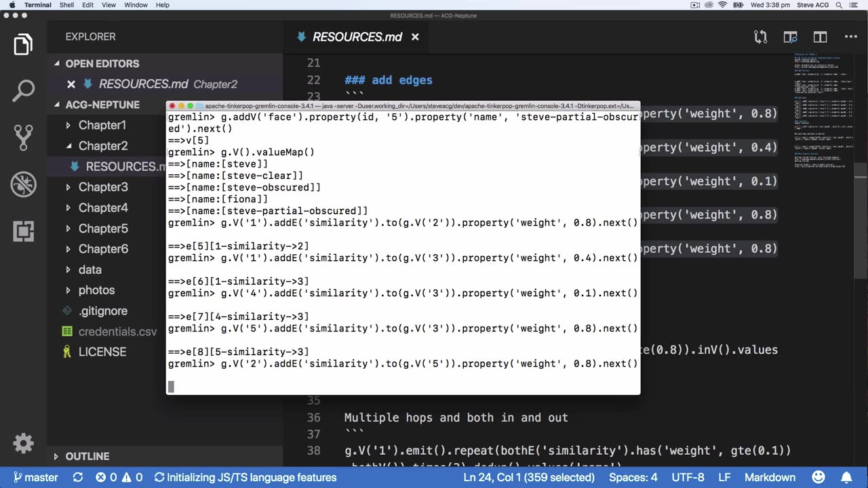Close RESOURCES.md in Open Editors list
Viewport: 868px width, 488px height.
[x=71, y=84]
